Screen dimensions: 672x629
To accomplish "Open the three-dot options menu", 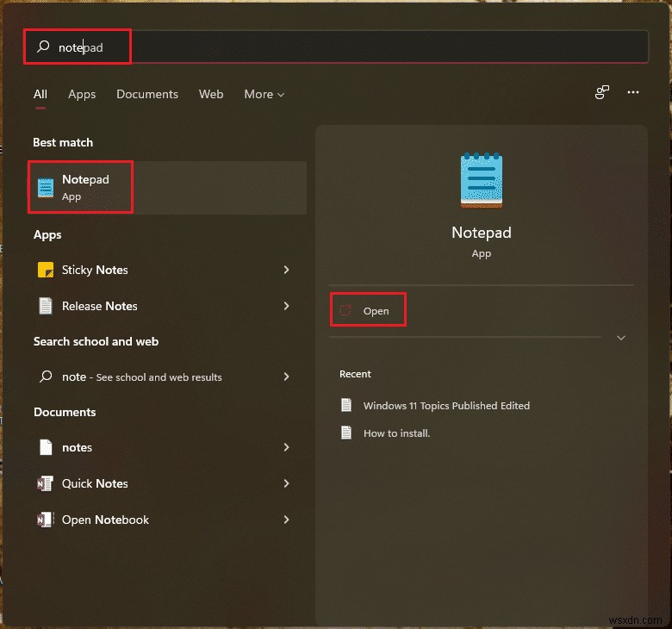I will click(633, 92).
